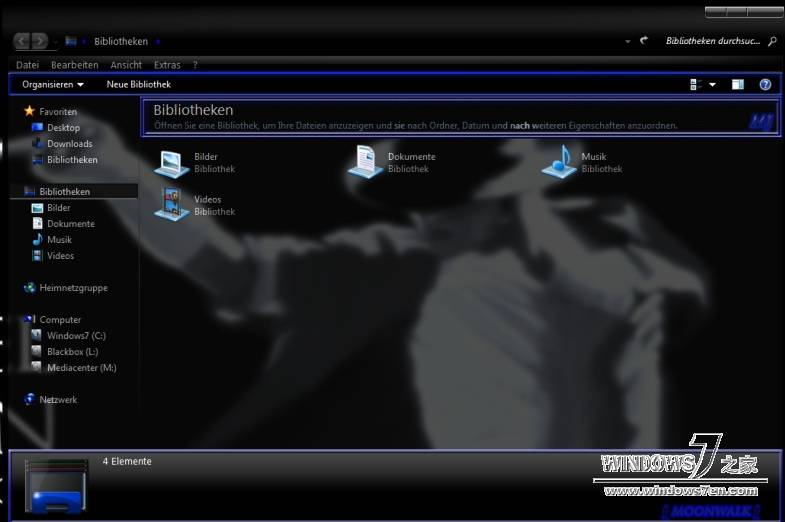
Task: Select Heimnetzgruppe label in the navigation pane
Action: point(74,288)
